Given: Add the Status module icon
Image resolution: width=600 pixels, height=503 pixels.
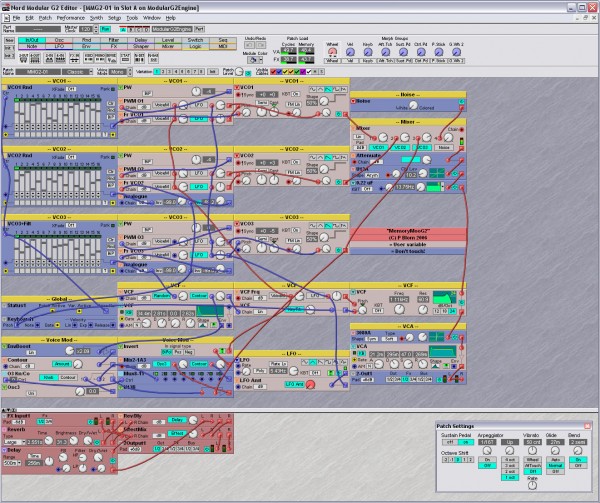Looking at the screenshot, I should (126, 58).
